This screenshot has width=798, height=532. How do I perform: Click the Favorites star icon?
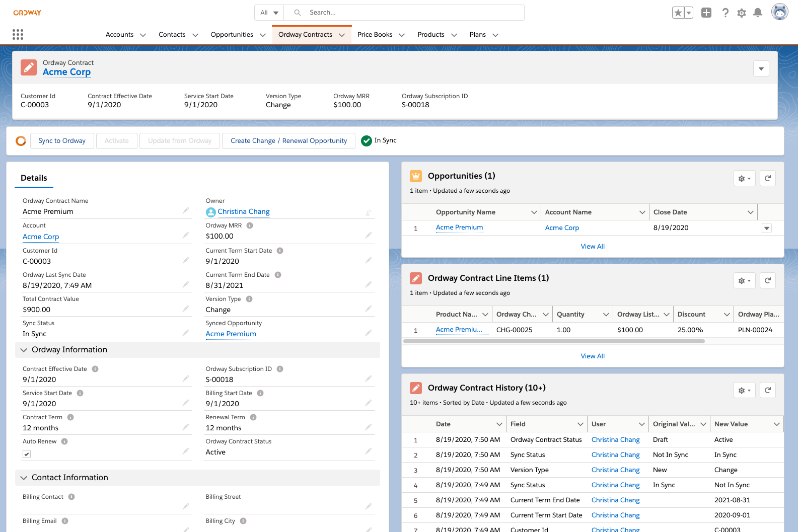(x=678, y=13)
